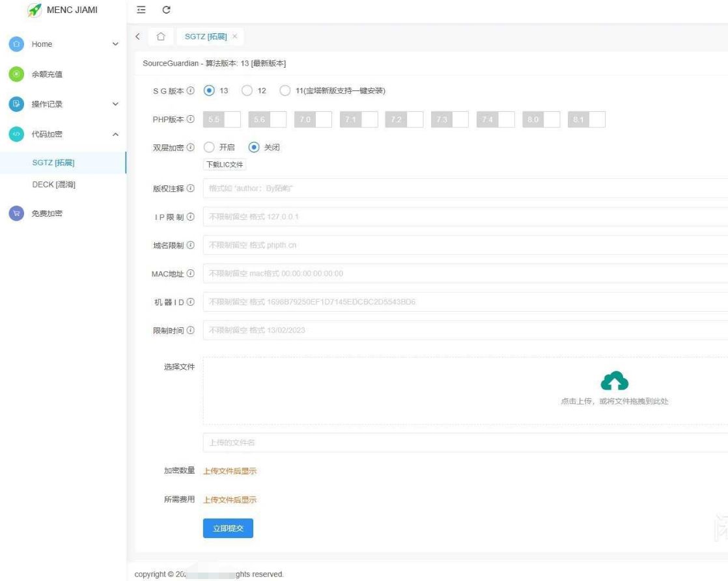Select SG version 12 radio button

(246, 90)
